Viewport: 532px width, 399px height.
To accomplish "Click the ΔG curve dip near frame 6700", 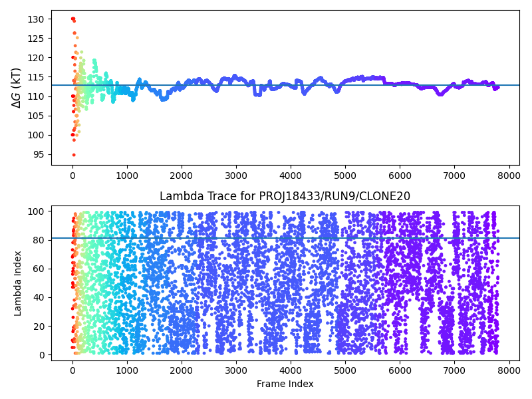I will click(x=440, y=94).
